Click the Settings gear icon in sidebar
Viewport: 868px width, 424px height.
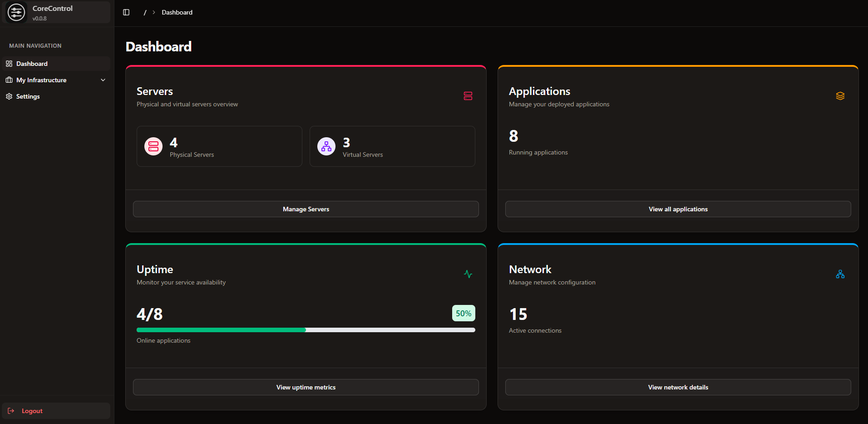coord(9,96)
